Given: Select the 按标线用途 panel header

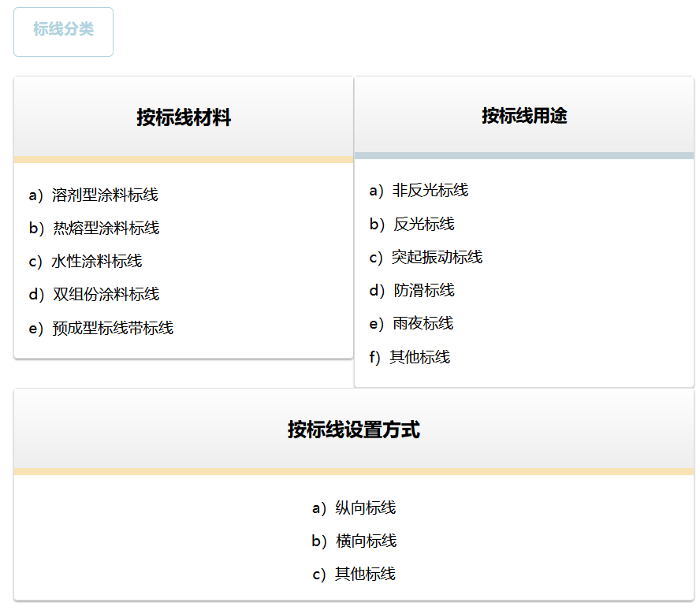Looking at the screenshot, I should pyautogui.click(x=524, y=115).
